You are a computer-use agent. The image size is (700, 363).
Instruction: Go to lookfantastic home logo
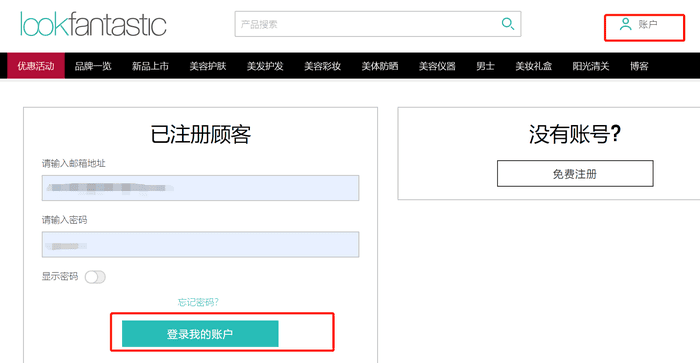click(x=93, y=24)
